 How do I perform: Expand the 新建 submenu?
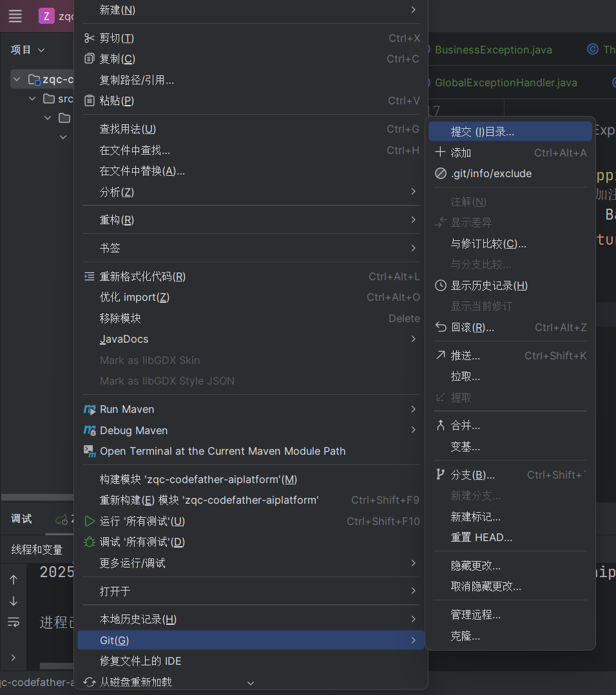click(x=251, y=10)
